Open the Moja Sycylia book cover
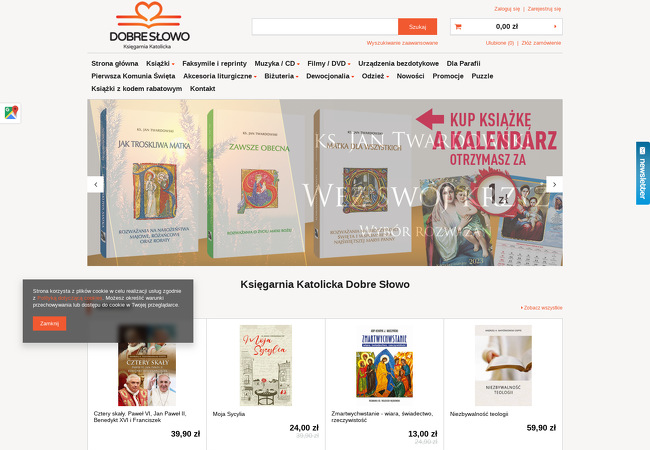The height and width of the screenshot is (450, 650). 266,365
